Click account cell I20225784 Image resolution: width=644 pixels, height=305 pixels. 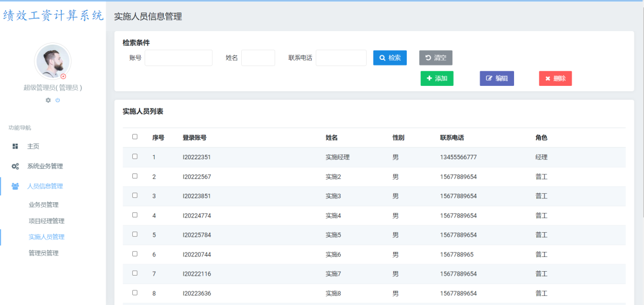coord(197,235)
